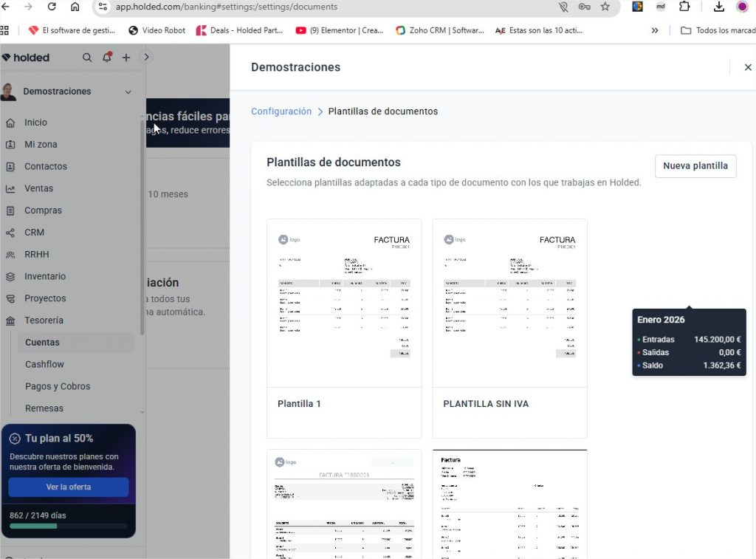Click the plus icon to create something new
Screen dimensions: 756x559
(126, 57)
